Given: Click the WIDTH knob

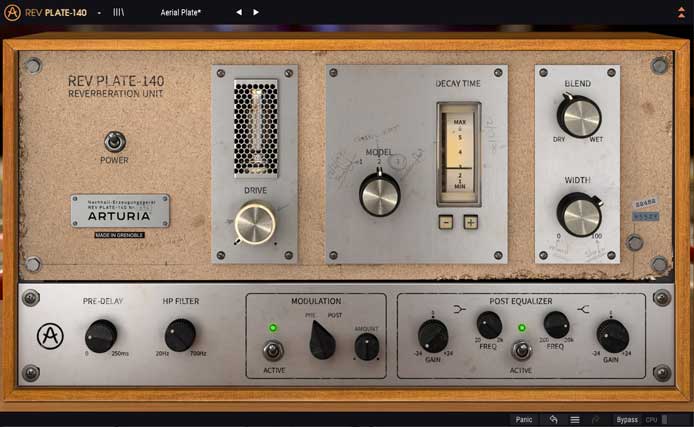Looking at the screenshot, I should 579,215.
